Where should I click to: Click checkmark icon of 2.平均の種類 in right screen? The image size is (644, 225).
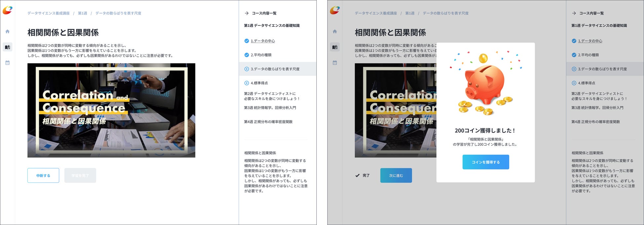point(574,55)
